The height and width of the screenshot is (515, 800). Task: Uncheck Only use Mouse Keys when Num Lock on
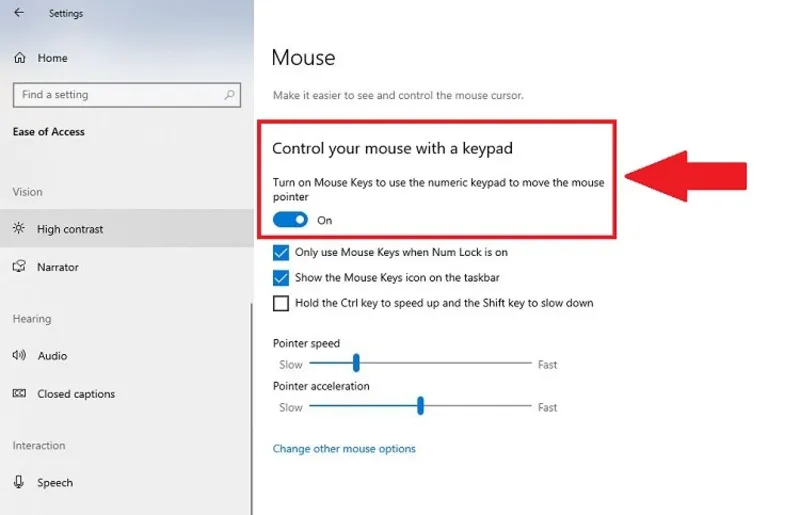(x=281, y=253)
